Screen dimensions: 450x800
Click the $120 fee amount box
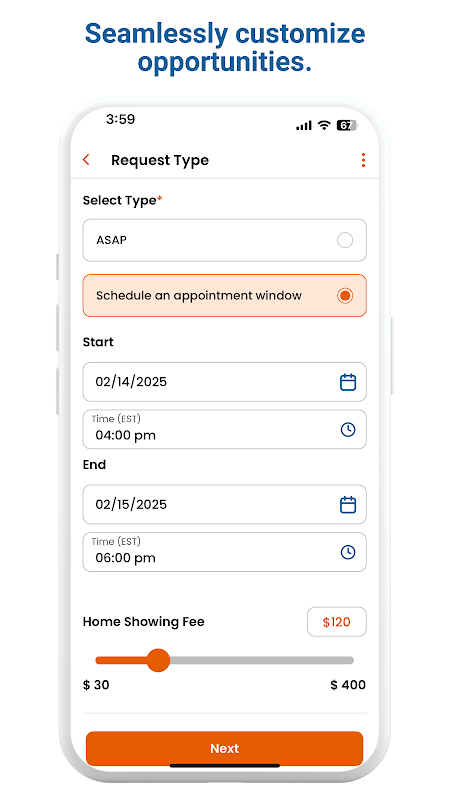pyautogui.click(x=337, y=622)
